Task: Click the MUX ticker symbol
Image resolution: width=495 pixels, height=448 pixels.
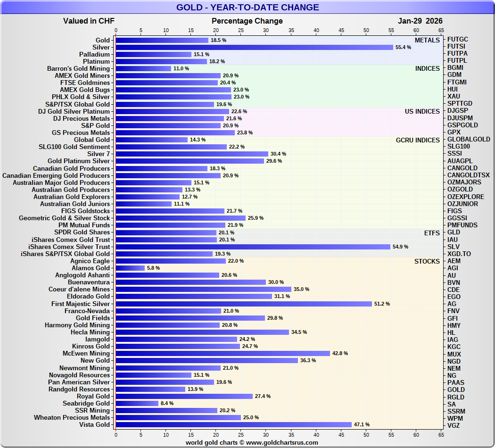Action: pyautogui.click(x=454, y=354)
